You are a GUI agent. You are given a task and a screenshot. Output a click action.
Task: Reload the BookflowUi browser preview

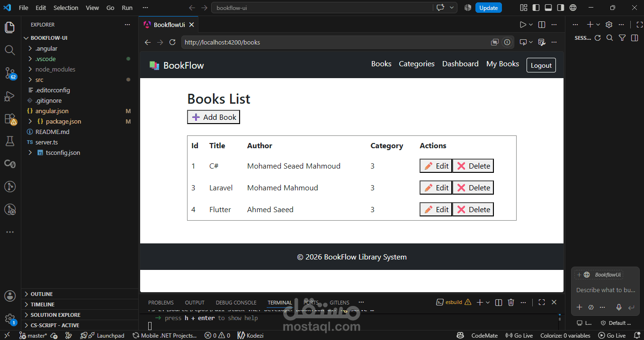172,42
